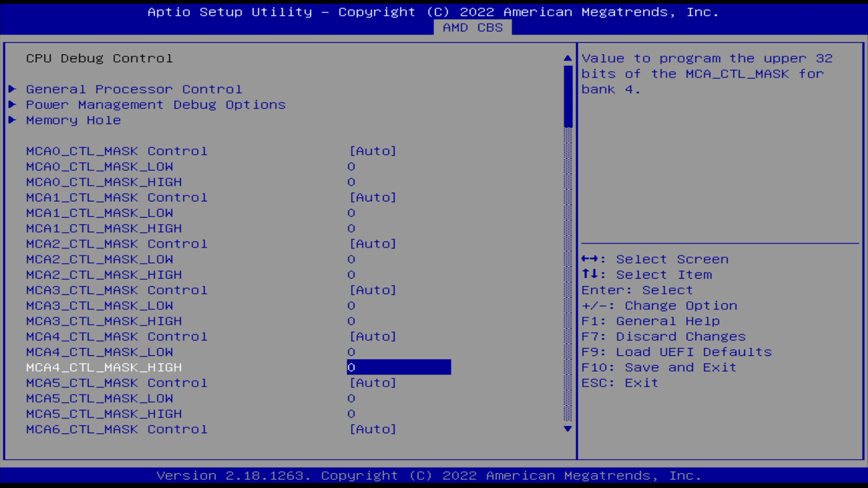
Task: Edit the MCA2_CTL_MASK_HIGH value field
Action: coord(351,275)
